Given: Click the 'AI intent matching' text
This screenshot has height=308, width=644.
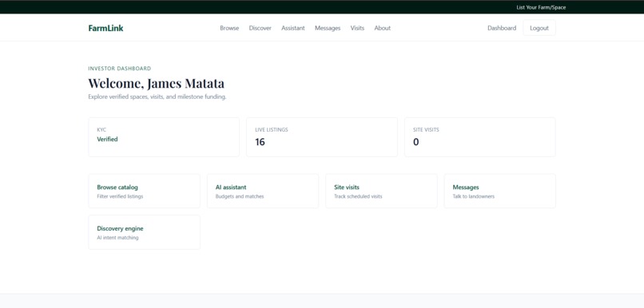Looking at the screenshot, I should (117, 238).
